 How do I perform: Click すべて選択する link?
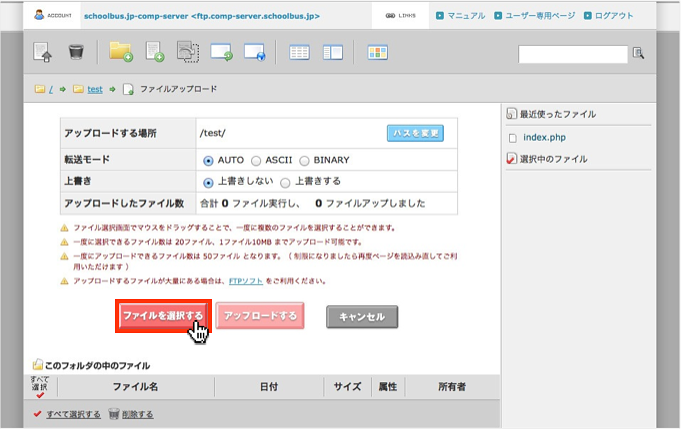[x=73, y=414]
